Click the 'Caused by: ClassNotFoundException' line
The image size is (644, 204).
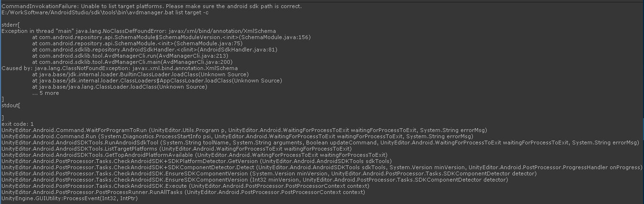tap(119, 68)
